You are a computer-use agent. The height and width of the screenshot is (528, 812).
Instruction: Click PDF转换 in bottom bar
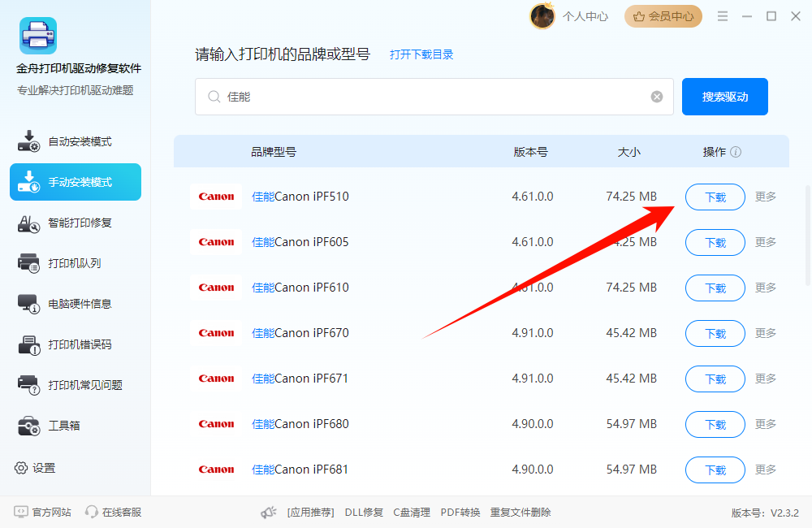(460, 513)
